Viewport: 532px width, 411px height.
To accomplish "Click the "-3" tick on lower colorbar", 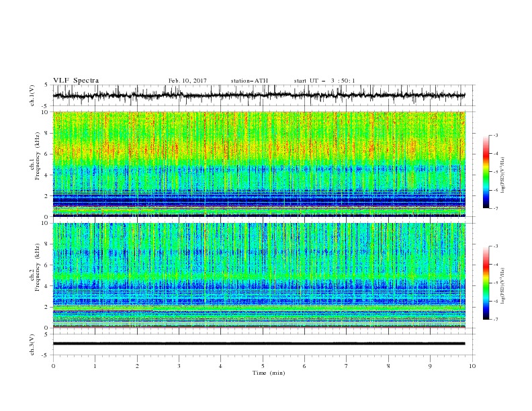I will pyautogui.click(x=496, y=246).
